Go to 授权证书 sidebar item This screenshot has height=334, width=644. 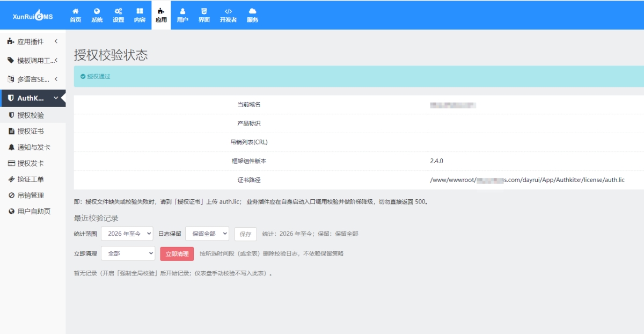click(x=33, y=131)
